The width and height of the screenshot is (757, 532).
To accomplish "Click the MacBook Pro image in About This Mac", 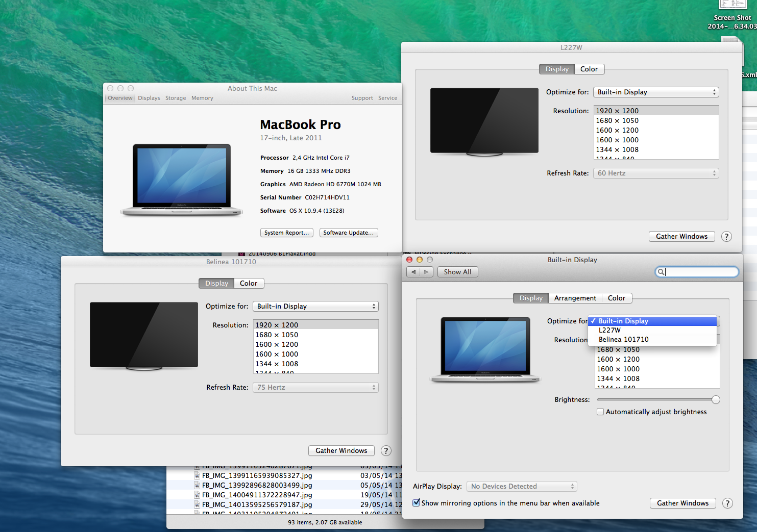I will tap(182, 180).
